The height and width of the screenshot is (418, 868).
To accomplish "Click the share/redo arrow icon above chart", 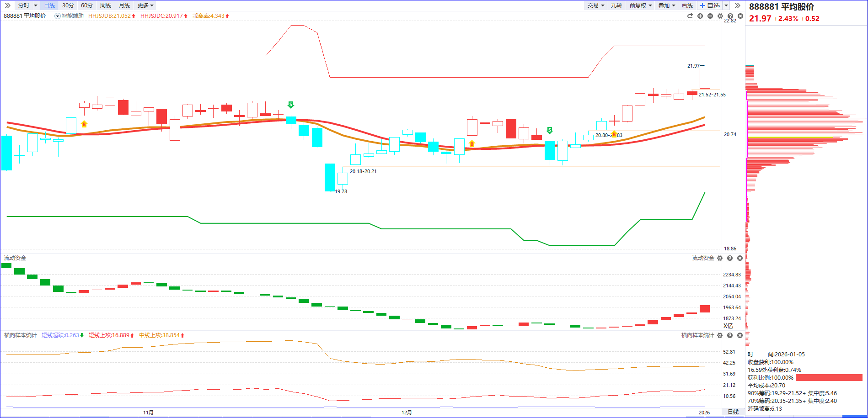I will point(690,16).
